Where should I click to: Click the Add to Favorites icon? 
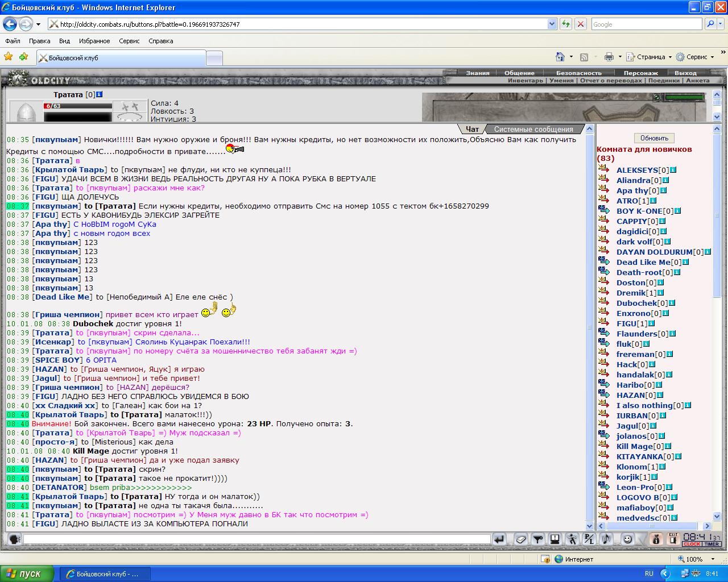[x=23, y=57]
